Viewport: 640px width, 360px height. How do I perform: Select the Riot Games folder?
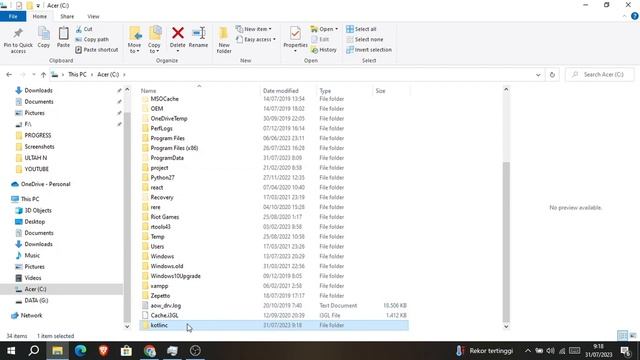[x=164, y=217]
